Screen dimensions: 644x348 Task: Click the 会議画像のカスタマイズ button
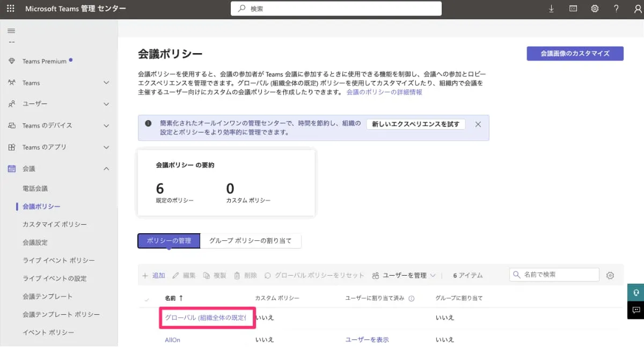tap(575, 54)
